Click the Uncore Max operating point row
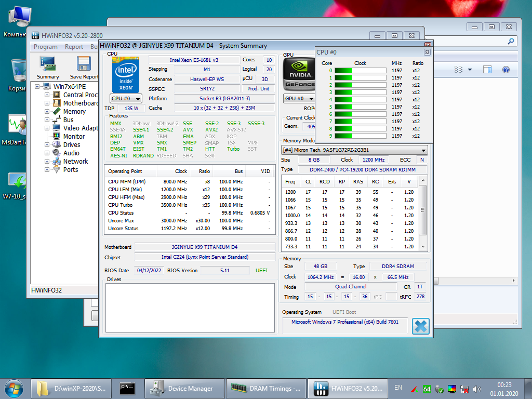The image size is (532, 399). tap(189, 220)
